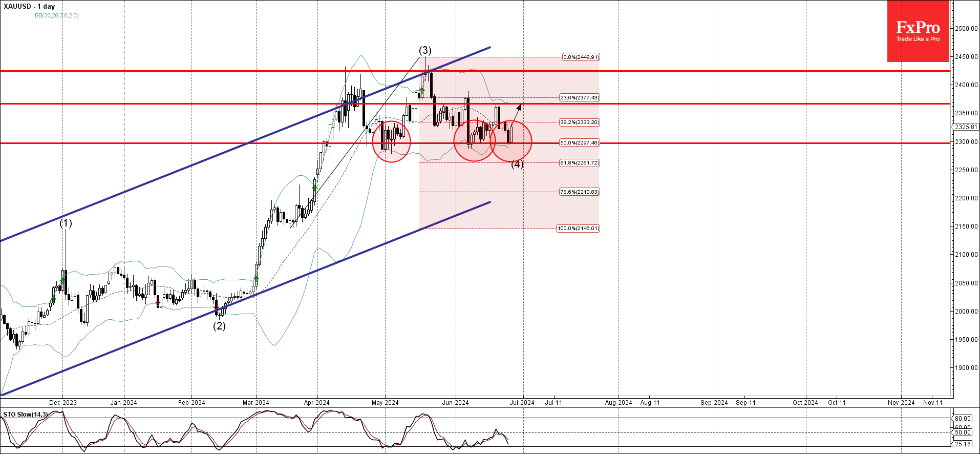
Task: Click the 1900.00 price axis label
Action: [967, 368]
